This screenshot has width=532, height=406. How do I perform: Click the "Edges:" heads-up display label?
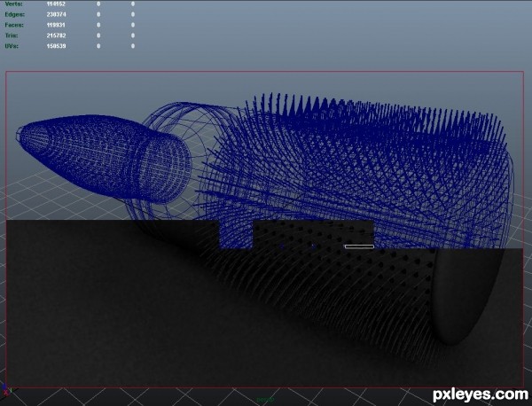(14, 14)
